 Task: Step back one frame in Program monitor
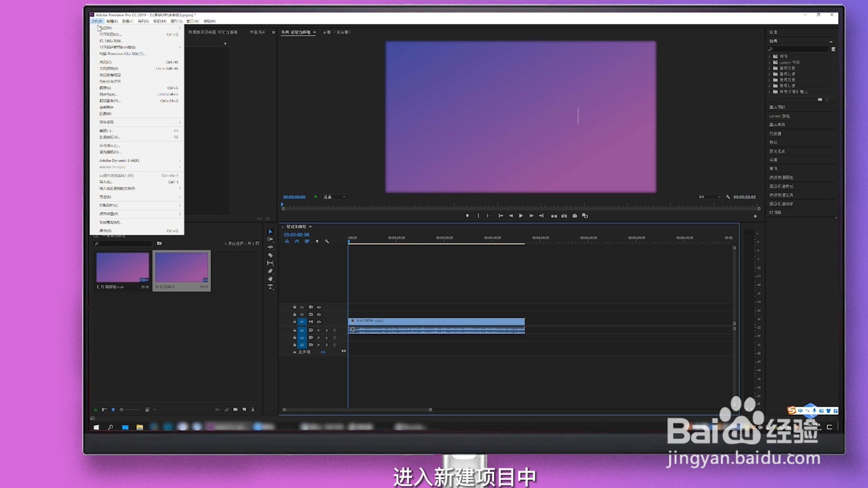[510, 216]
